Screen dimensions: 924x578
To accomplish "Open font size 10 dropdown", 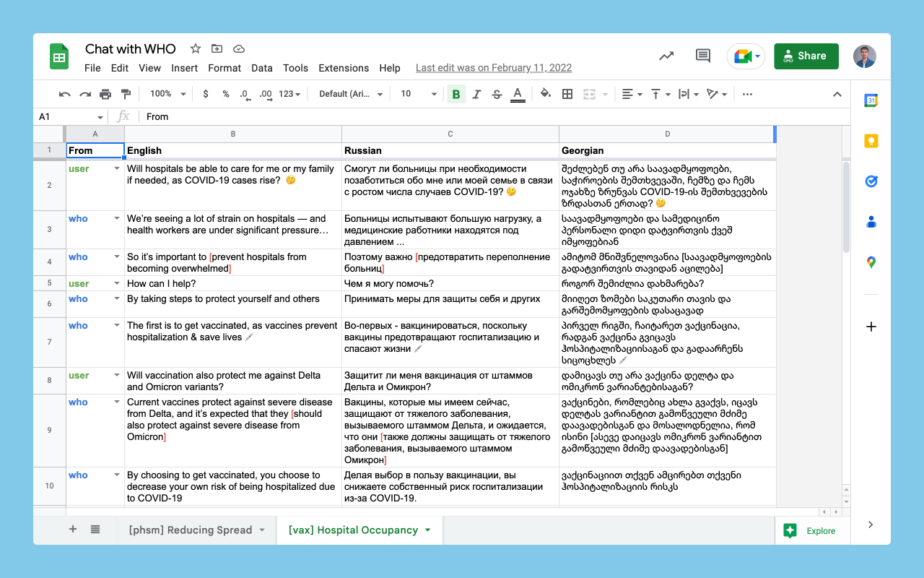I will 419,94.
